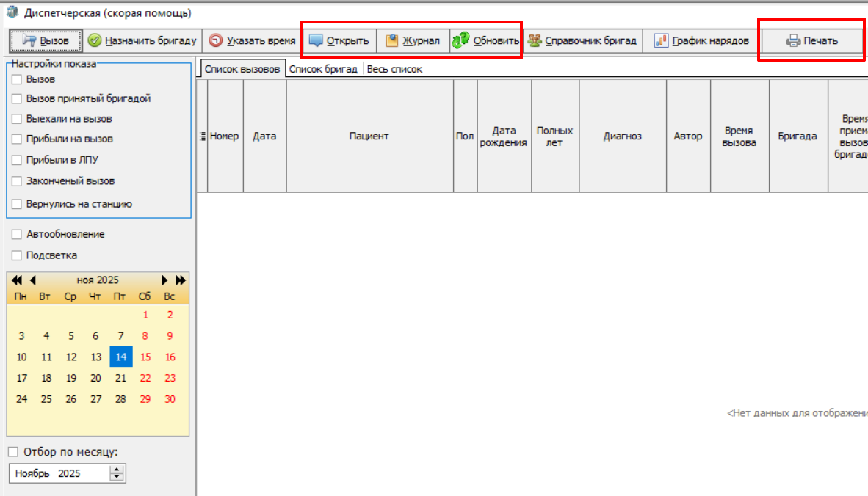Open the Журнал toolbar icon

coord(392,40)
